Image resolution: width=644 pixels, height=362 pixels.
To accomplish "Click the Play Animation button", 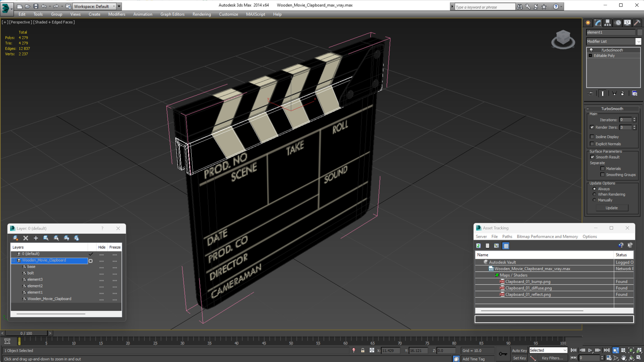I will (x=590, y=350).
